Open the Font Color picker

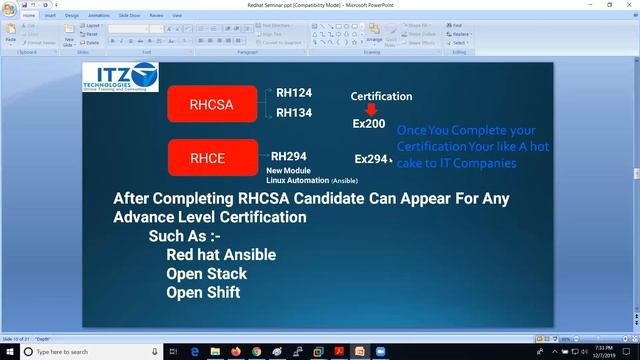tap(186, 41)
